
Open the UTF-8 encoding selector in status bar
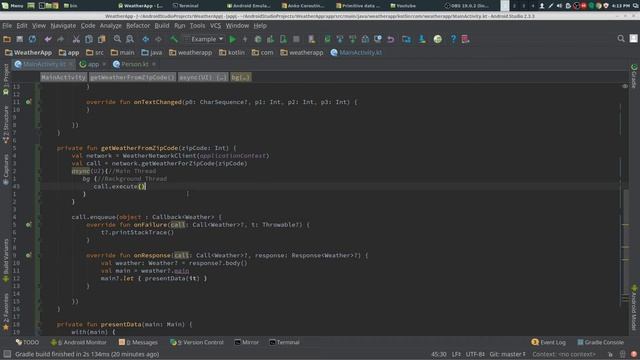[475, 354]
